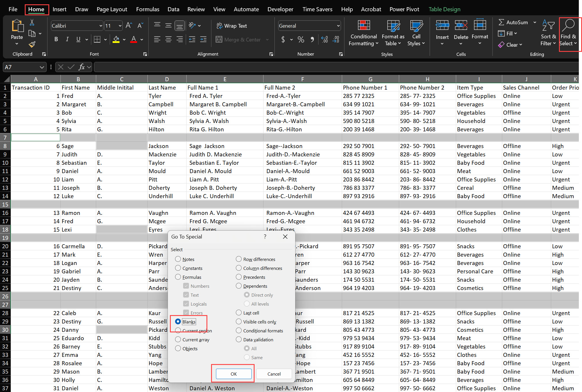Select the Notes radio button
This screenshot has width=582, height=392.
[179, 259]
